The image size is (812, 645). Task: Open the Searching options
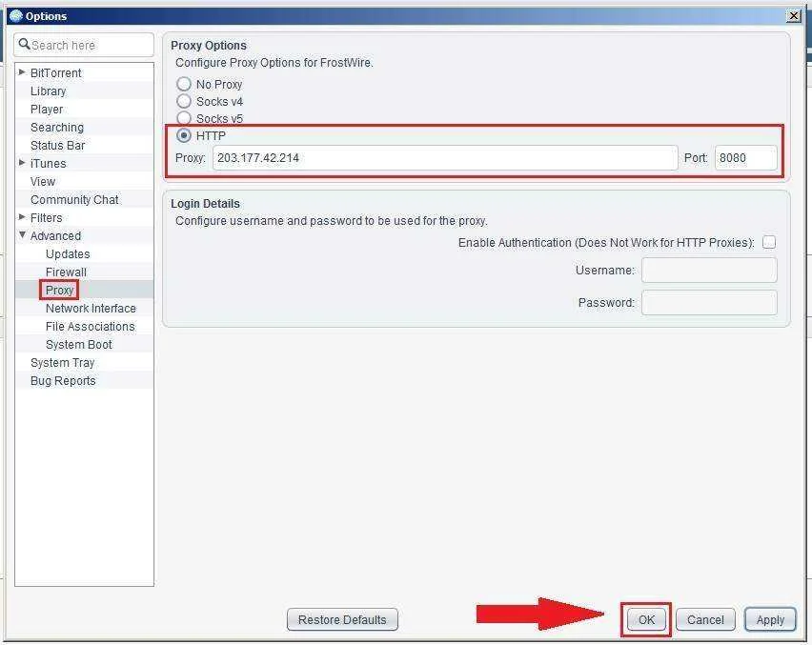coord(57,128)
